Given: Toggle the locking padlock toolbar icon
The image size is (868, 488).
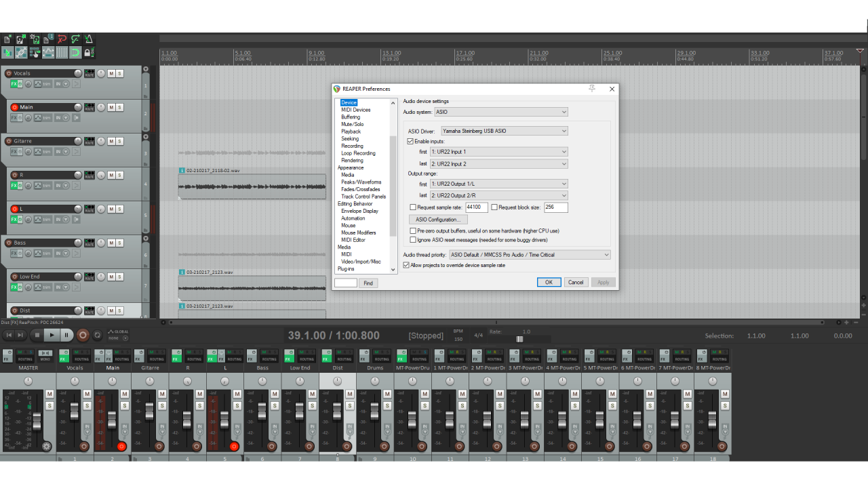Looking at the screenshot, I should (x=89, y=52).
